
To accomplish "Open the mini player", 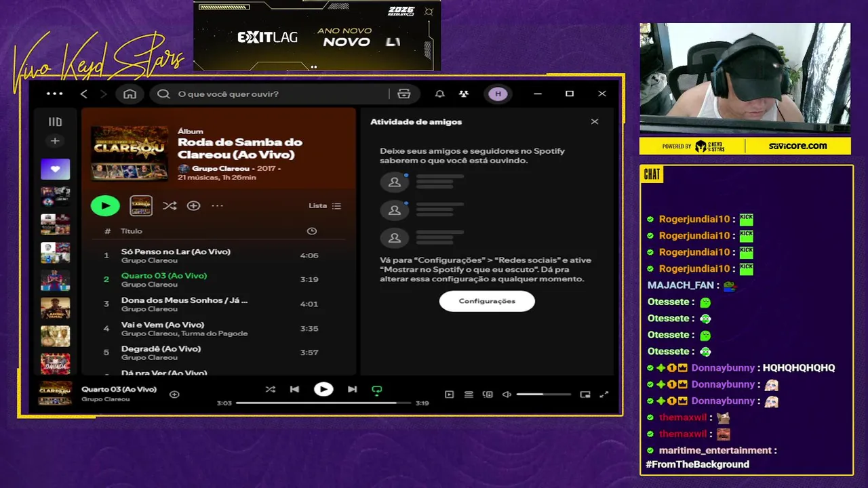I will click(585, 394).
